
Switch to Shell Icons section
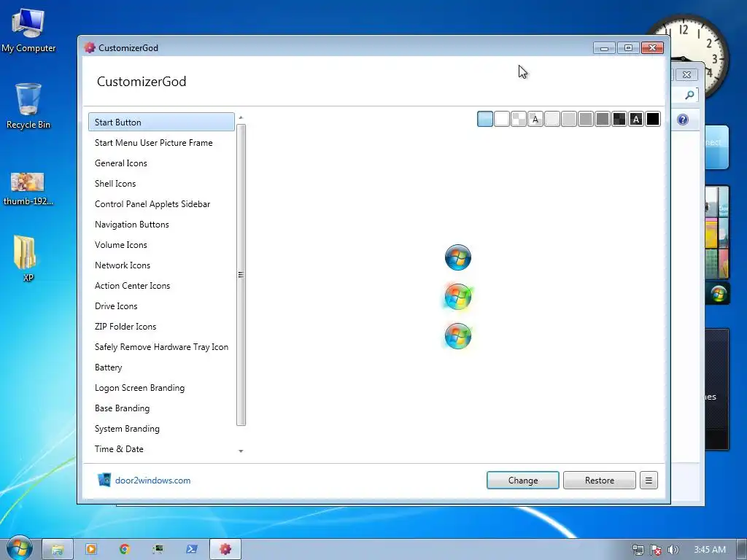coord(161,183)
